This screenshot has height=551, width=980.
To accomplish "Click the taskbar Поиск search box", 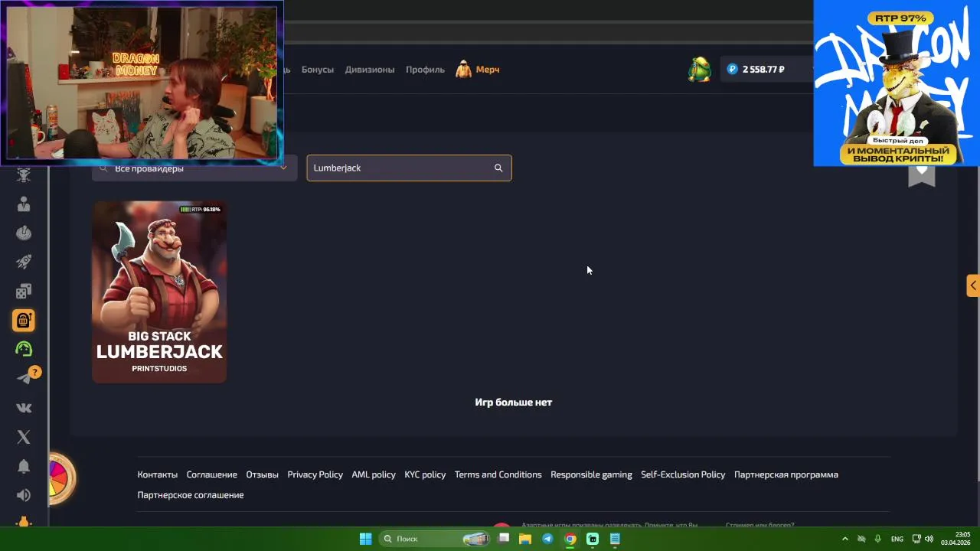I will (434, 539).
